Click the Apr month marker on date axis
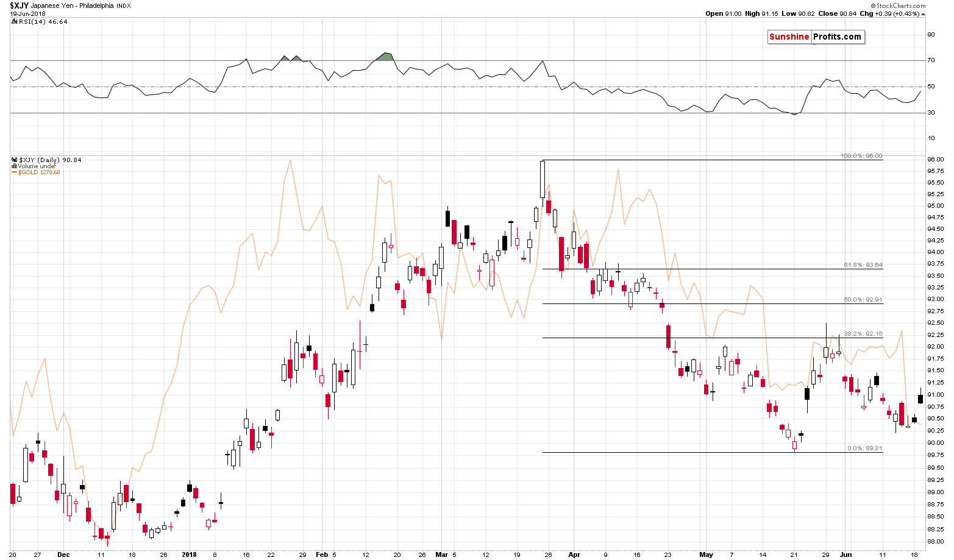 574,555
